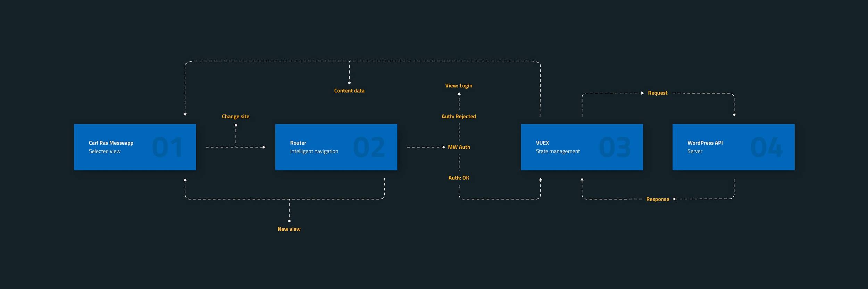868x289 pixels.
Task: Click the white dot above New view
Action: point(289,221)
